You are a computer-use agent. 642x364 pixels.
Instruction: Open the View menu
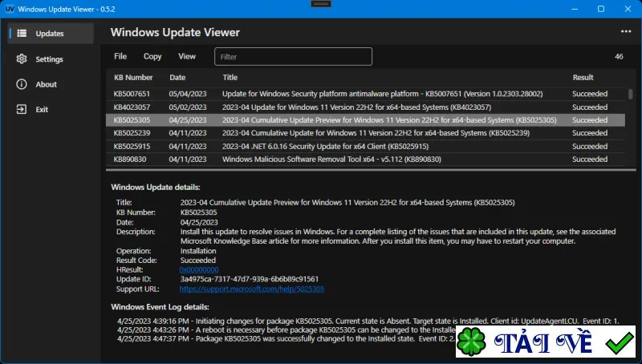coord(187,56)
